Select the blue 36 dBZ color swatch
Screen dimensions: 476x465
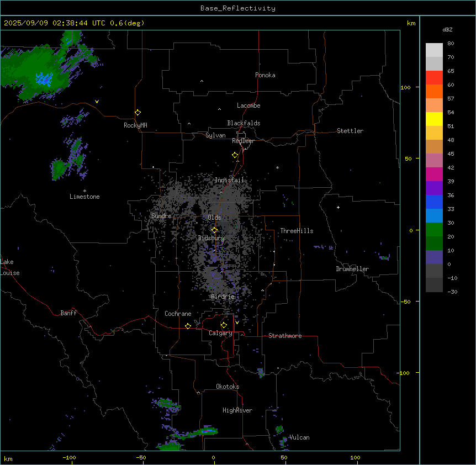[x=434, y=202]
